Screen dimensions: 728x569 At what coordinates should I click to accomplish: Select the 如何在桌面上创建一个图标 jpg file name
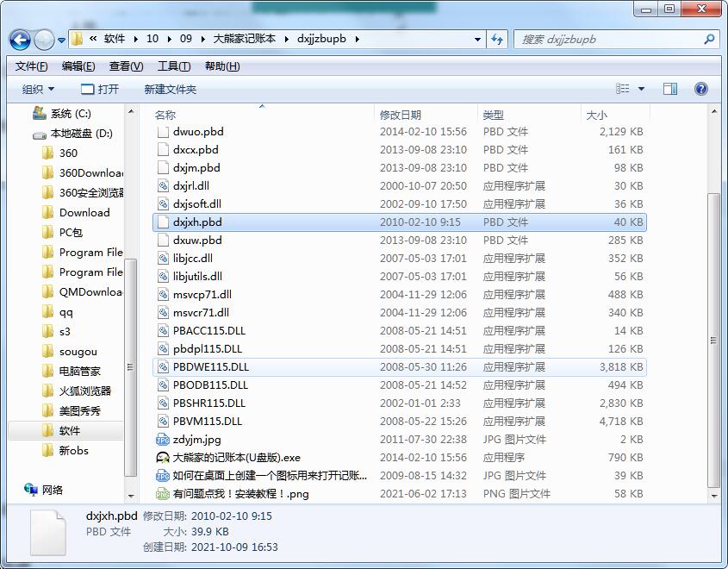(270, 476)
